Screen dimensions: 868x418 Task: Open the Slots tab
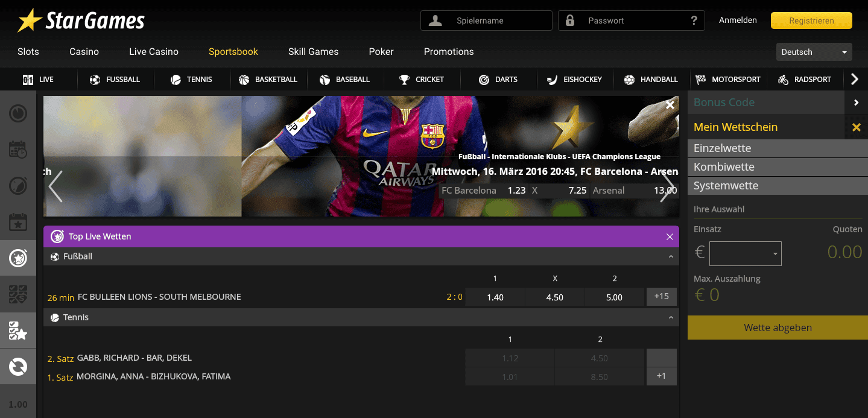coord(28,52)
